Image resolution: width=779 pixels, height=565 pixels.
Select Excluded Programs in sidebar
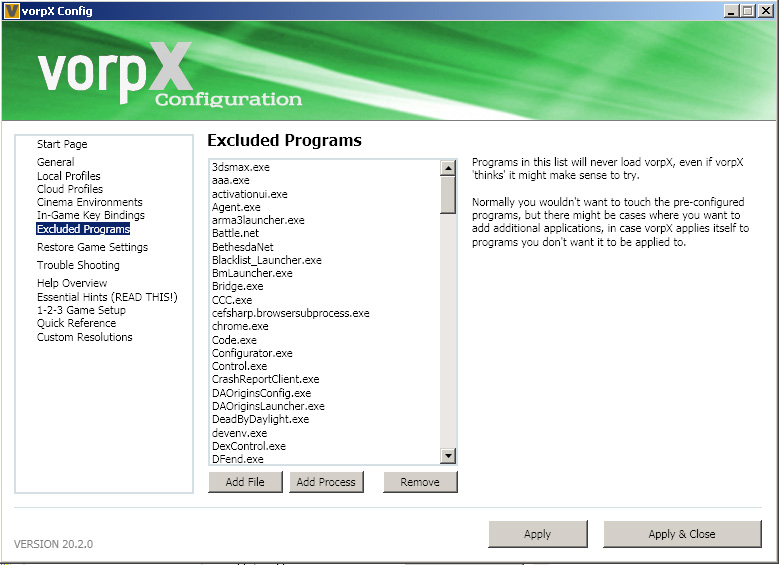pos(83,229)
